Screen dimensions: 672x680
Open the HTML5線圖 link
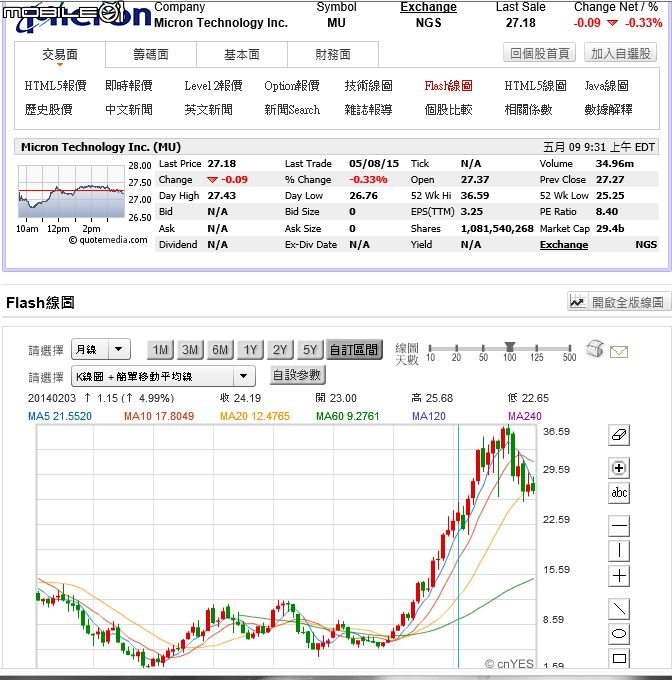535,86
